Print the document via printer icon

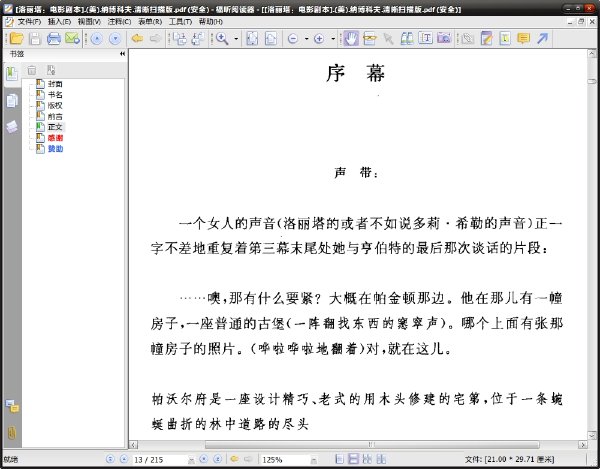pos(54,39)
